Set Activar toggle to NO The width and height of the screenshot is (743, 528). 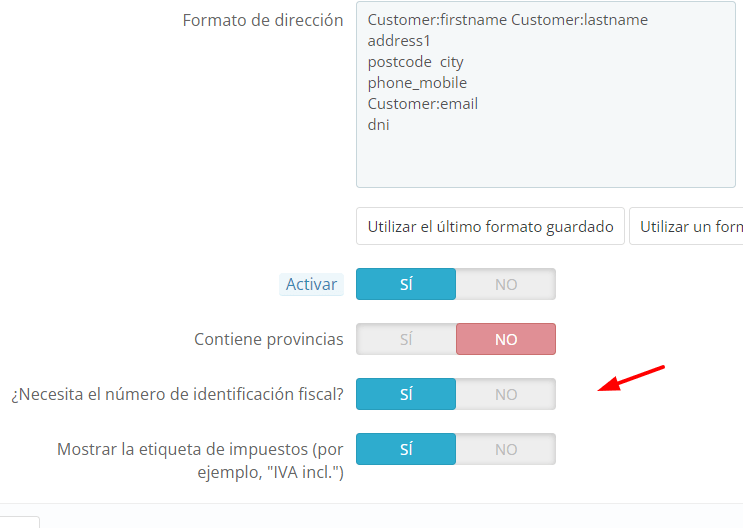506,284
